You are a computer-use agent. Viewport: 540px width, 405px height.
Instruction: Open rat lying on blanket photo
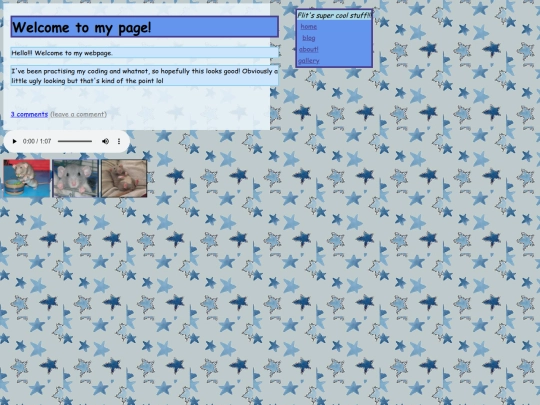coord(124,178)
